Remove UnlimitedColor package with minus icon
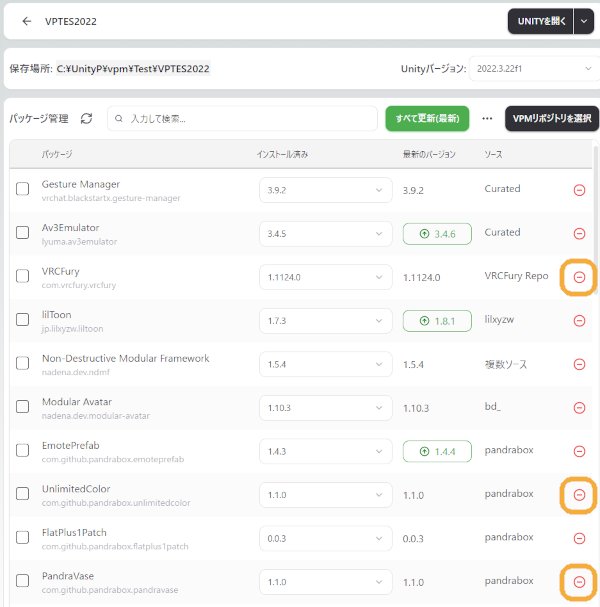Image resolution: width=600 pixels, height=607 pixels. point(579,495)
